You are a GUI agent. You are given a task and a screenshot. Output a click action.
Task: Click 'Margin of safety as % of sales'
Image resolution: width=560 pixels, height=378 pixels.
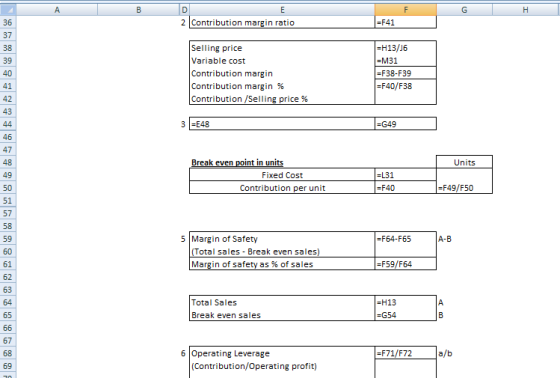pyautogui.click(x=282, y=264)
